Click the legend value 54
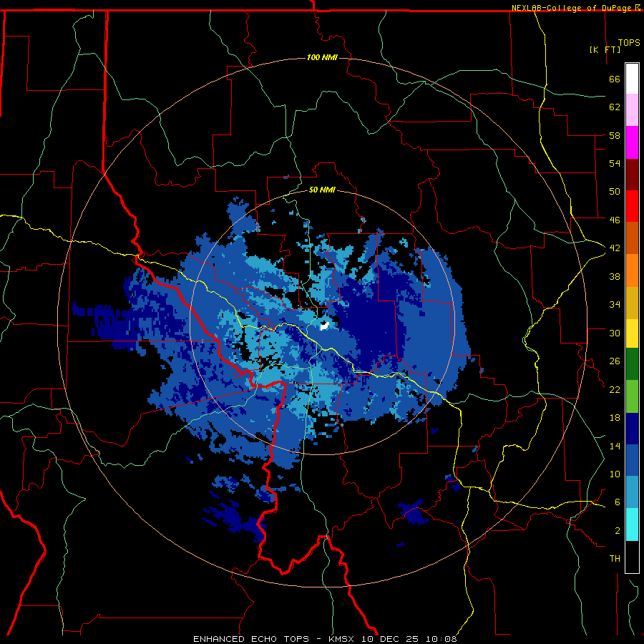Viewport: 644px width, 644px height. (615, 163)
